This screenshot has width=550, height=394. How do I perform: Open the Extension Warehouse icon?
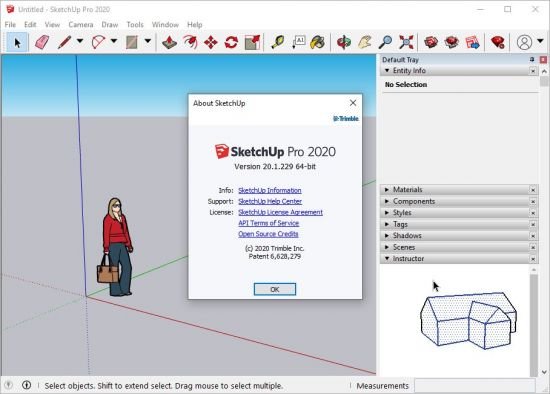pos(451,42)
